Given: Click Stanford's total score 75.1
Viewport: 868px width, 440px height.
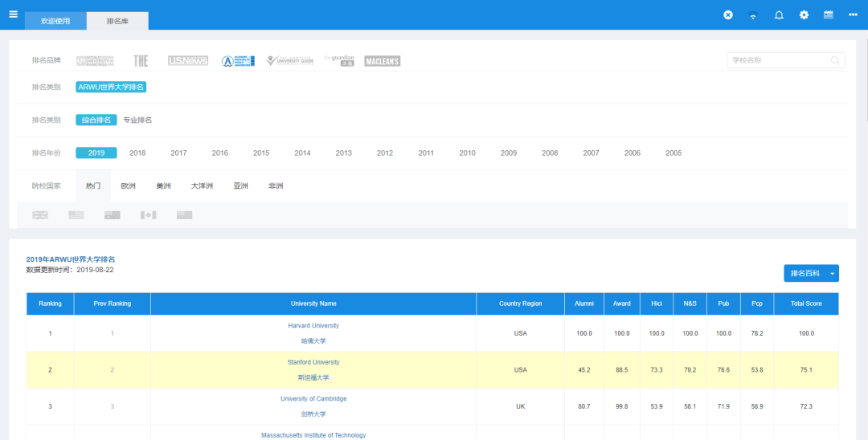Looking at the screenshot, I should pyautogui.click(x=806, y=370).
